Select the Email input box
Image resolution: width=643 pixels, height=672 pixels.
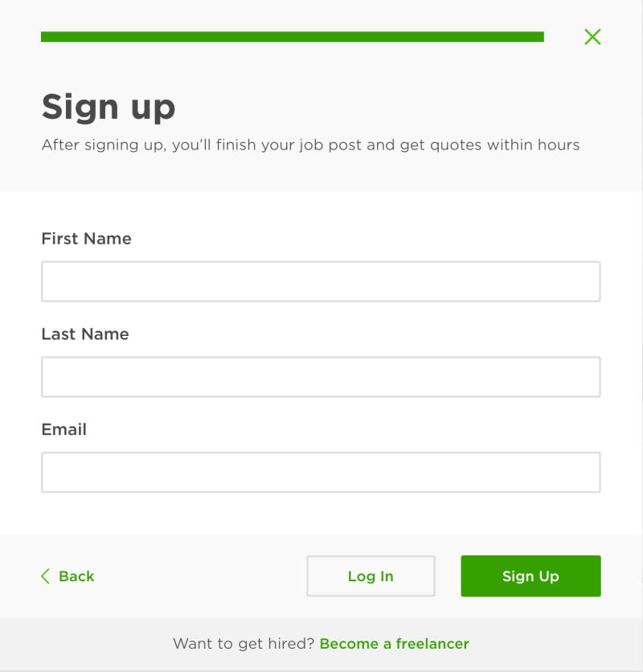[321, 472]
